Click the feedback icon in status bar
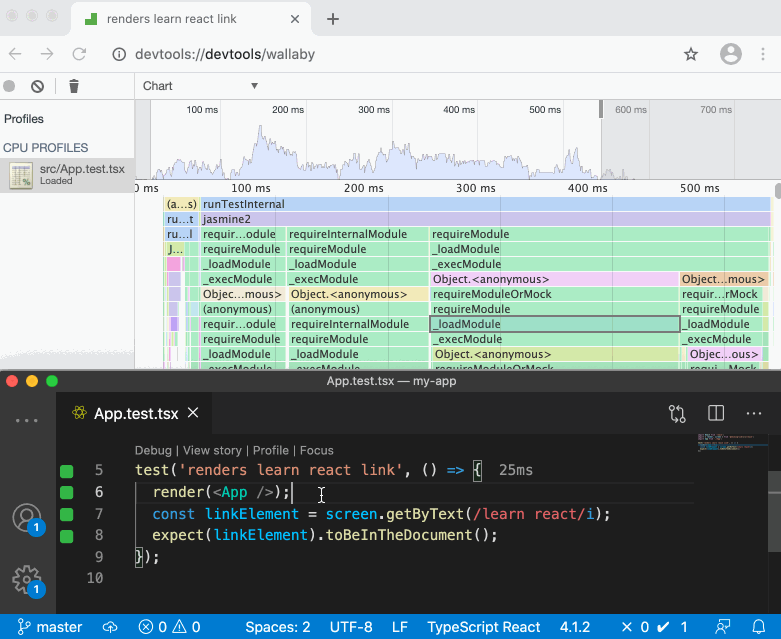Screen dimensions: 781x639 [723, 627]
